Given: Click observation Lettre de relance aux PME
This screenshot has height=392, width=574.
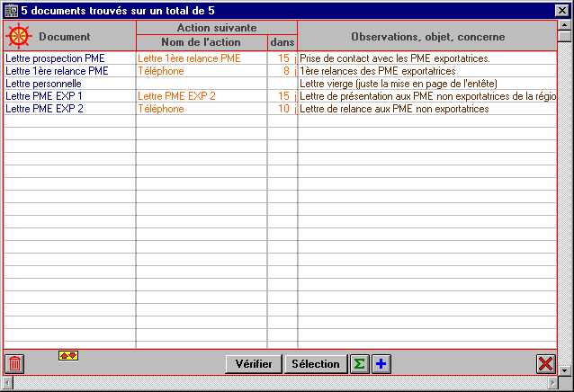Looking at the screenshot, I should [x=394, y=109].
